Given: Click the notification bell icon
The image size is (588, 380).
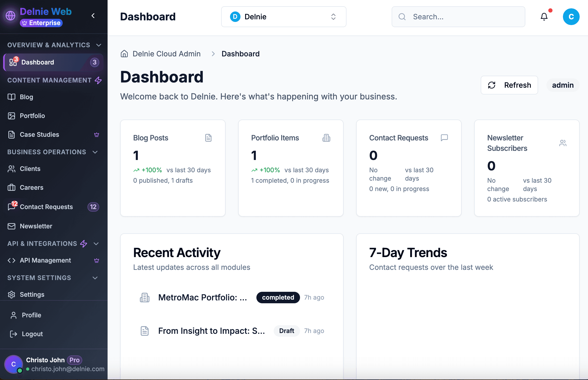Looking at the screenshot, I should (544, 16).
